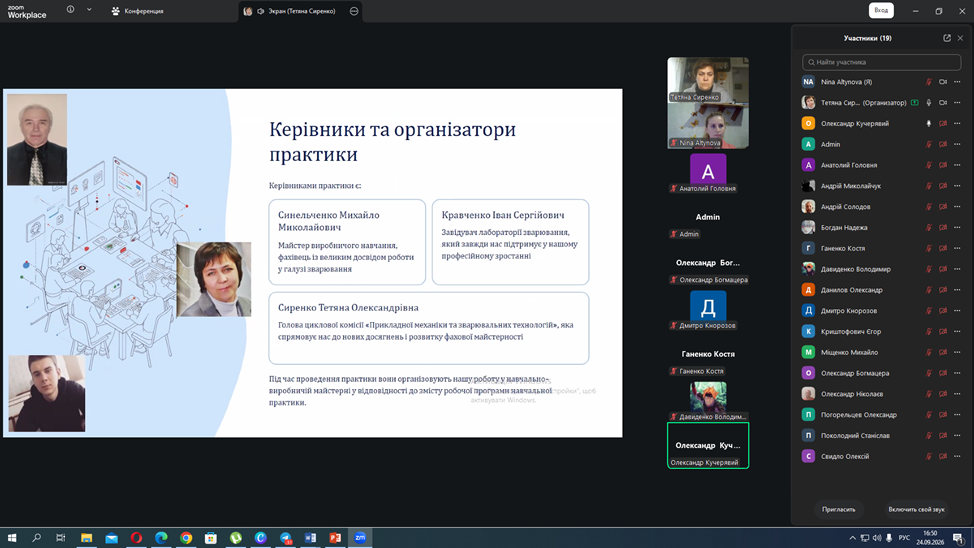Select the Давиденко Володимир video tile
The height and width of the screenshot is (548, 974).
708,400
